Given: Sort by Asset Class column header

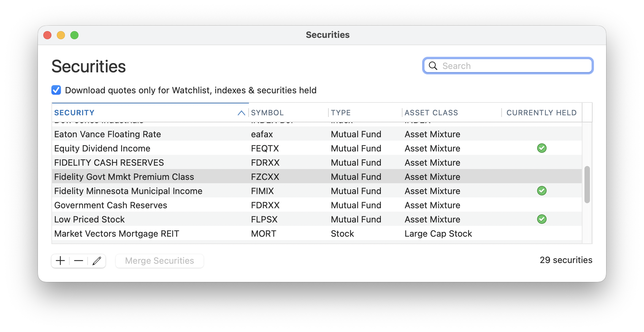Looking at the screenshot, I should (x=431, y=113).
